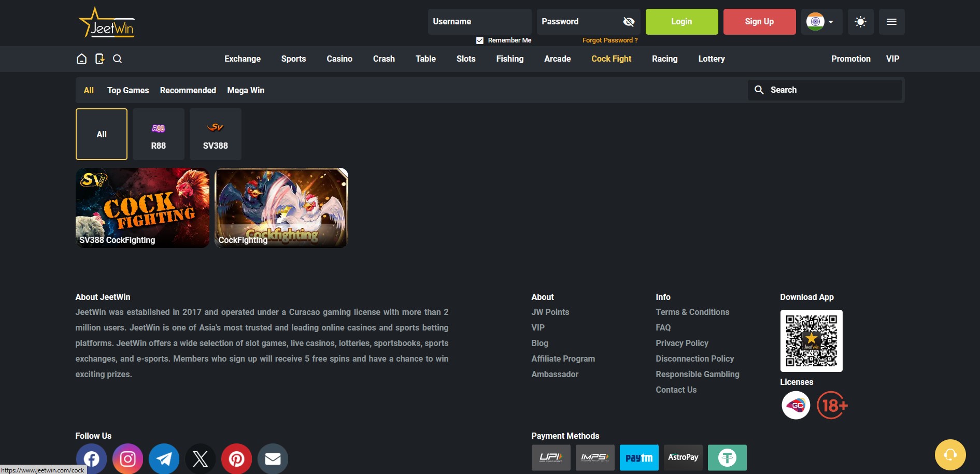This screenshot has height=474, width=980.
Task: Click the red Sign Up button
Action: tap(759, 22)
